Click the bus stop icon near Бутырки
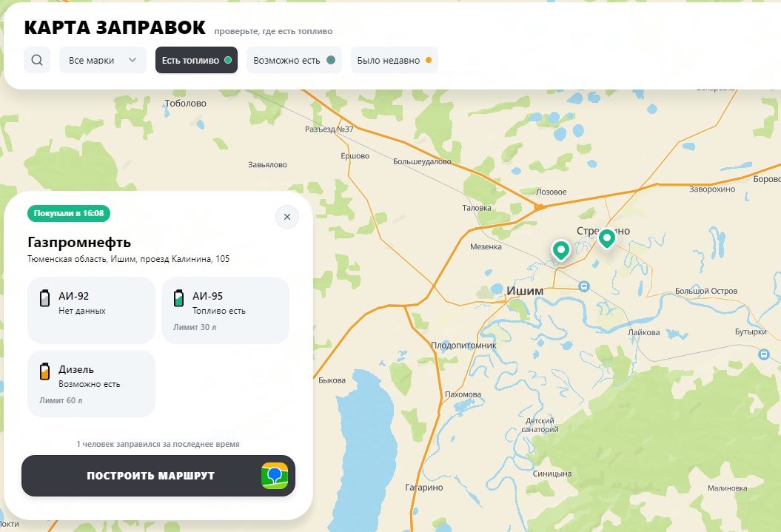 764,354
